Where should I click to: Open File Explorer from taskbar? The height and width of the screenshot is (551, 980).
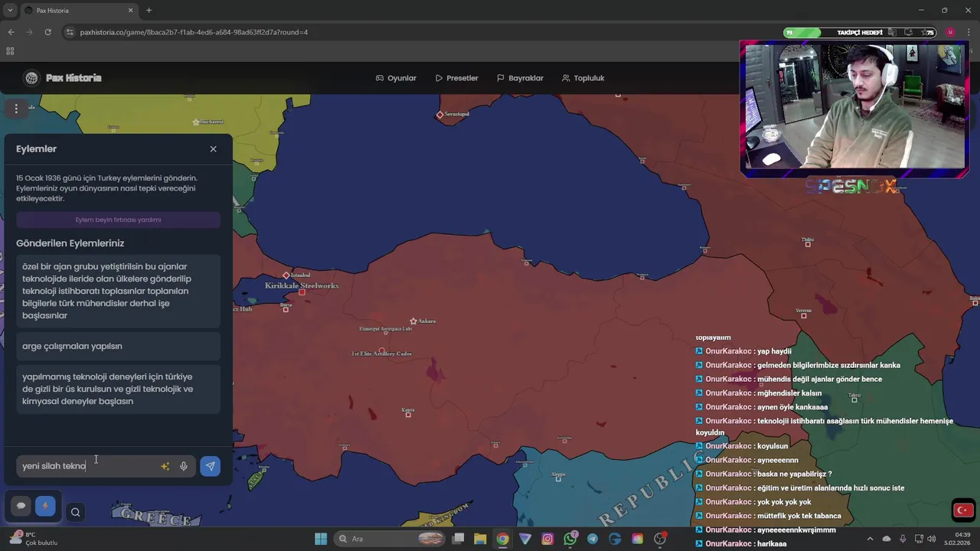[x=480, y=539]
